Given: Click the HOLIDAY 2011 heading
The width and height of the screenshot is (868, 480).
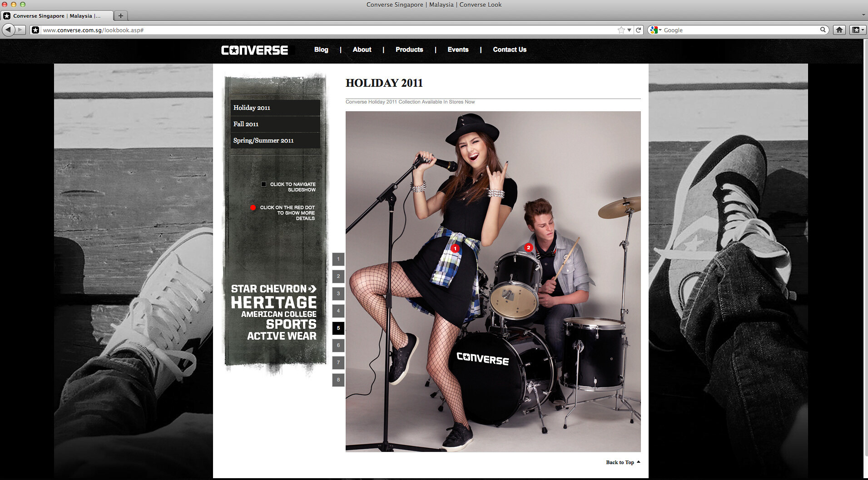Looking at the screenshot, I should point(384,83).
